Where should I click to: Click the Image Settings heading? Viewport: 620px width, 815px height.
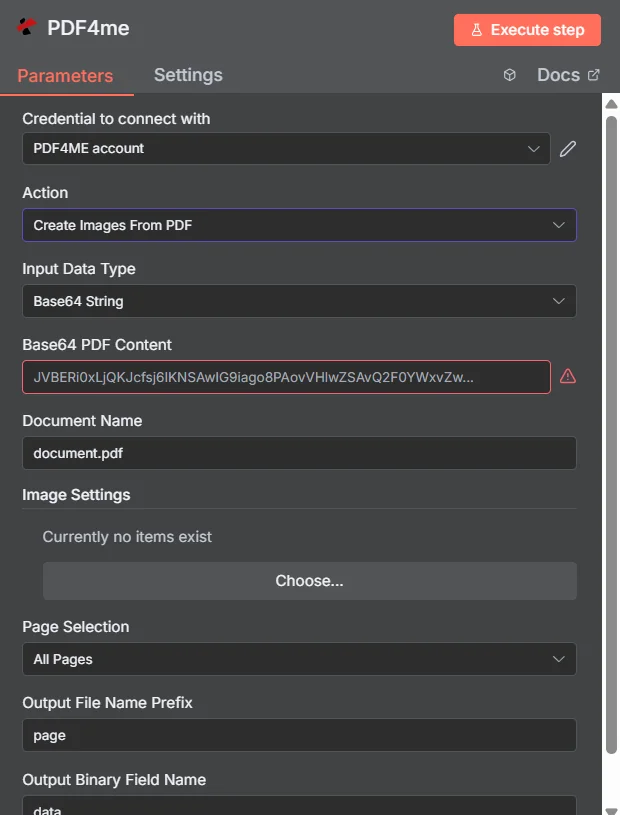(76, 495)
